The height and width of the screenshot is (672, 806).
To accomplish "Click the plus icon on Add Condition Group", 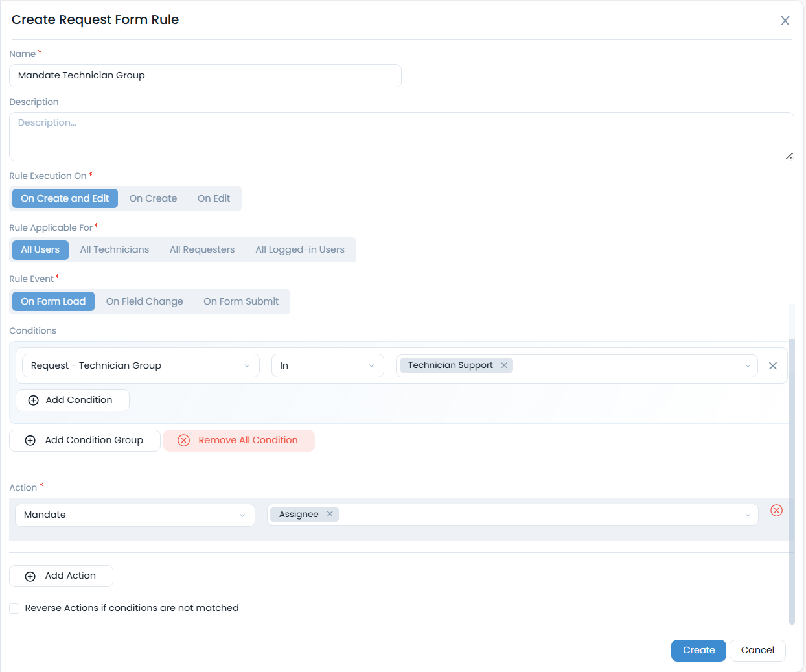I will pos(30,440).
